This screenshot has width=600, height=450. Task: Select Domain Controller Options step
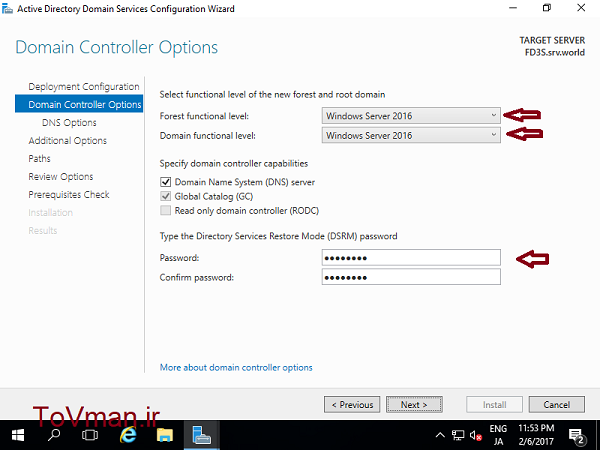[79, 104]
